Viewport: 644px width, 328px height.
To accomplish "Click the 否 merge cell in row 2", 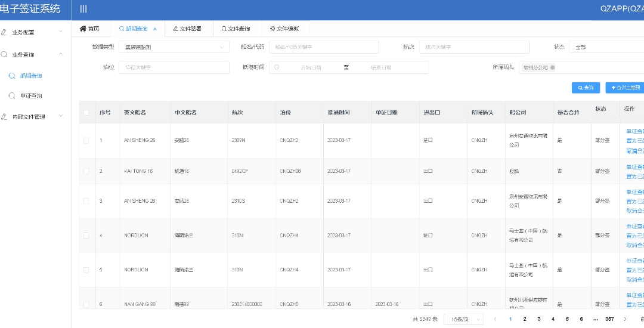I will click(x=560, y=171).
